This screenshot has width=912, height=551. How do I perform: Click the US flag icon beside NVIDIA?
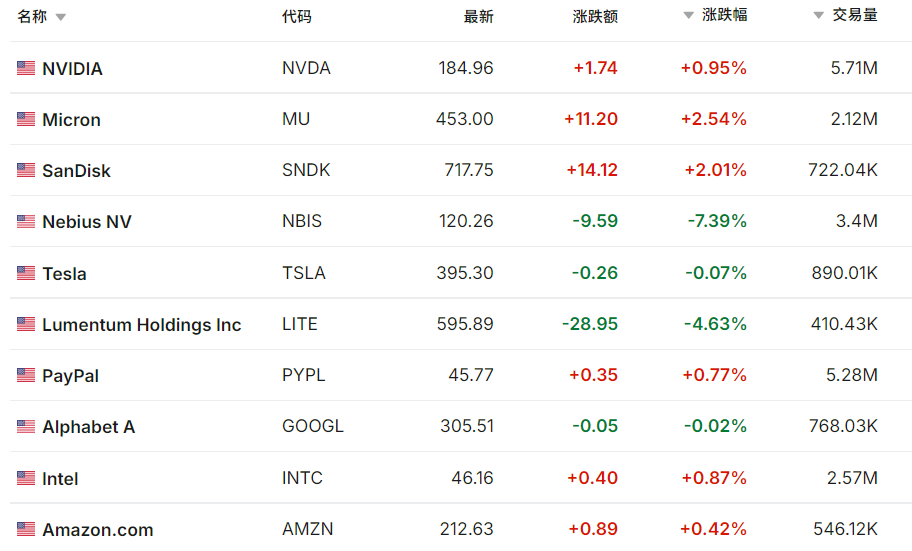point(26,68)
